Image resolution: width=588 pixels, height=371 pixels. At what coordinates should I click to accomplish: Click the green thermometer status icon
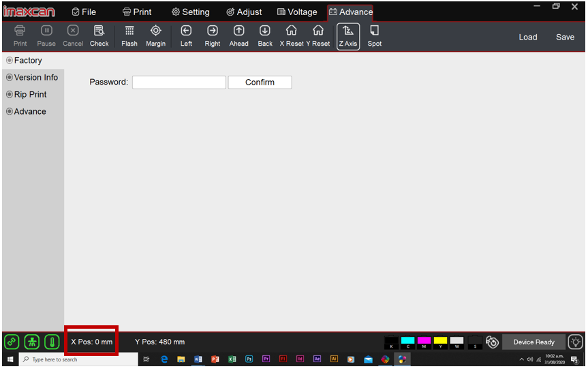pos(52,342)
